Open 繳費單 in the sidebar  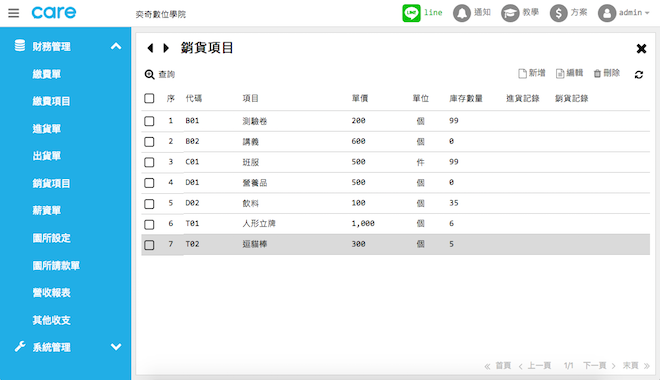(x=47, y=74)
